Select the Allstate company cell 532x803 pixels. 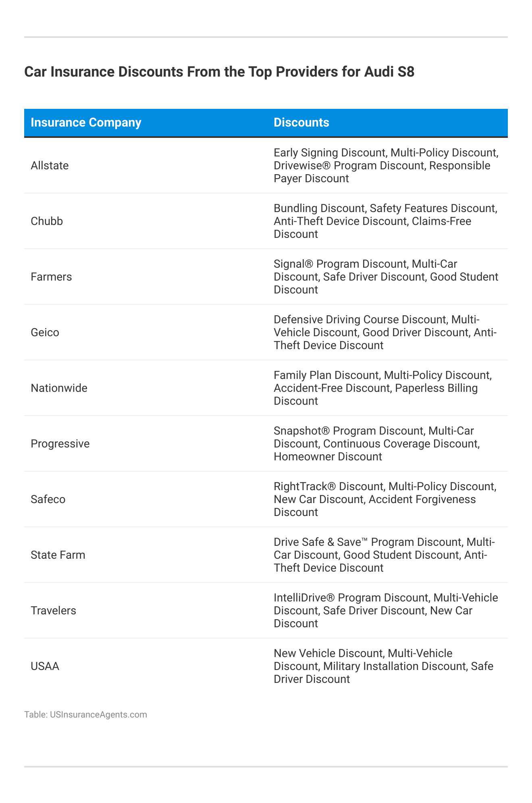tap(50, 166)
